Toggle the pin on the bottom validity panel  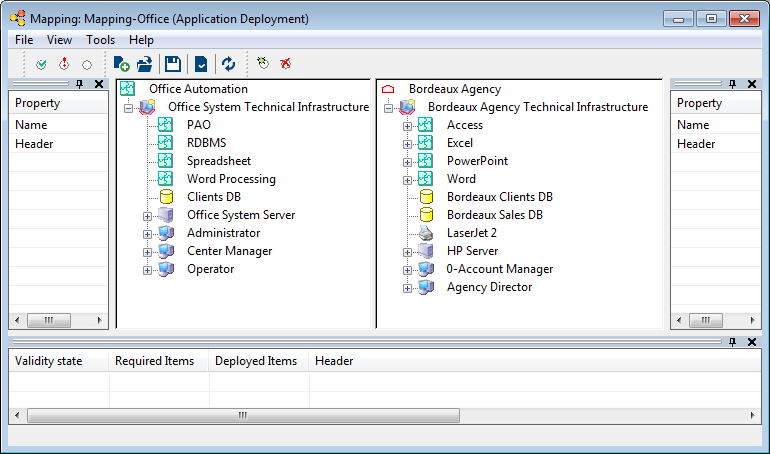tap(733, 342)
